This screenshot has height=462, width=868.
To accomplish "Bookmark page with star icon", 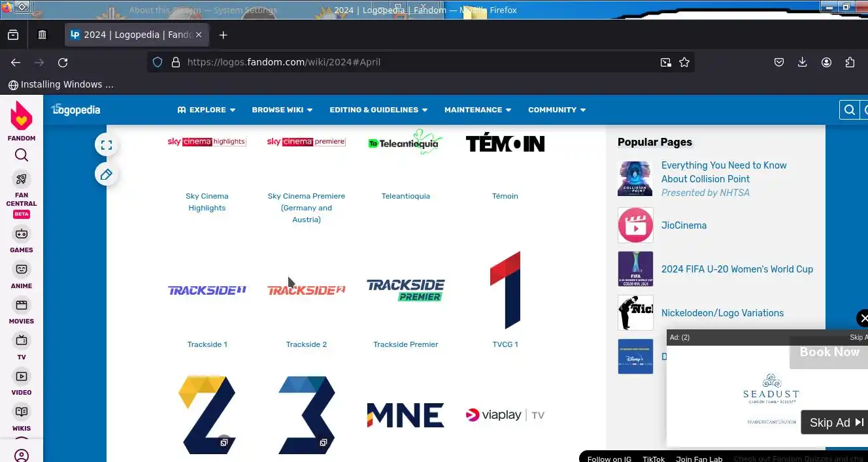I will click(684, 62).
